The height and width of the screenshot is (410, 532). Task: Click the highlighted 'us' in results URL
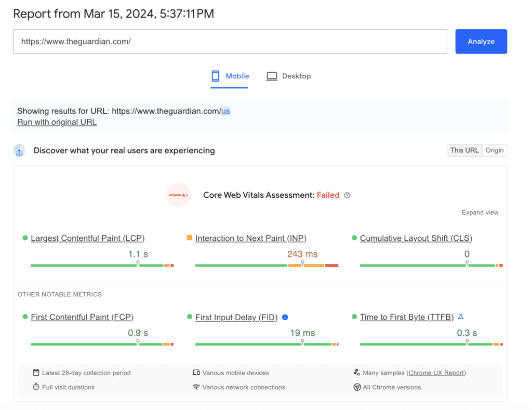click(x=225, y=111)
